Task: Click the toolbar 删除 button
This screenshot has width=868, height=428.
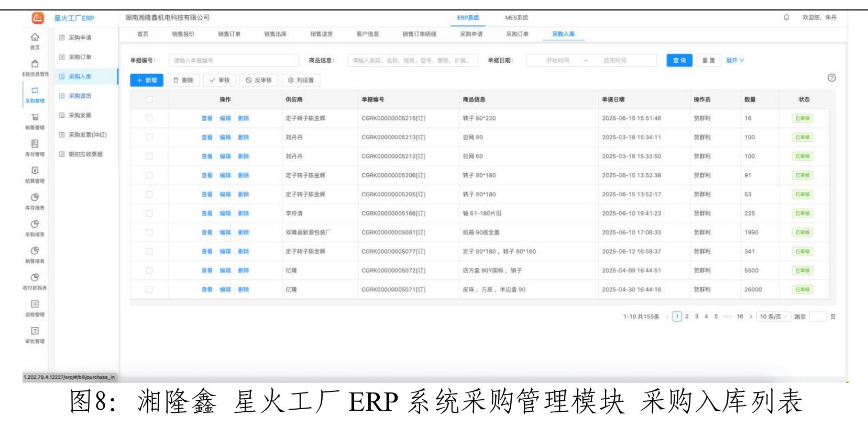Action: [x=184, y=80]
